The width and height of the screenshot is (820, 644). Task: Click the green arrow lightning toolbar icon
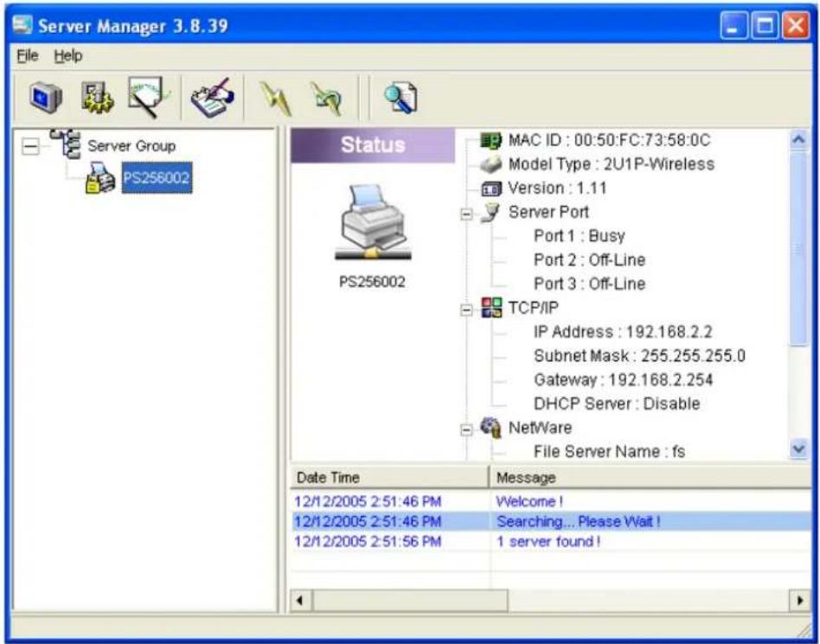click(326, 99)
